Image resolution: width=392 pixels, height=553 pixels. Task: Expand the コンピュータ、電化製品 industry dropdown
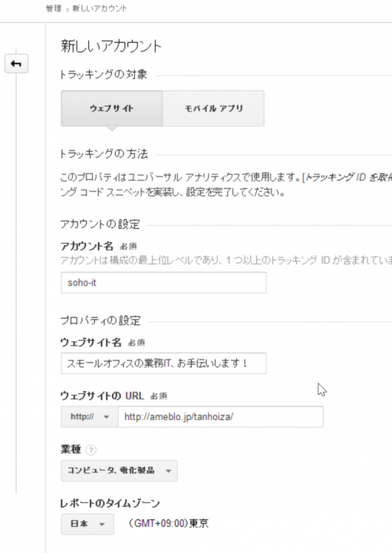click(x=119, y=471)
